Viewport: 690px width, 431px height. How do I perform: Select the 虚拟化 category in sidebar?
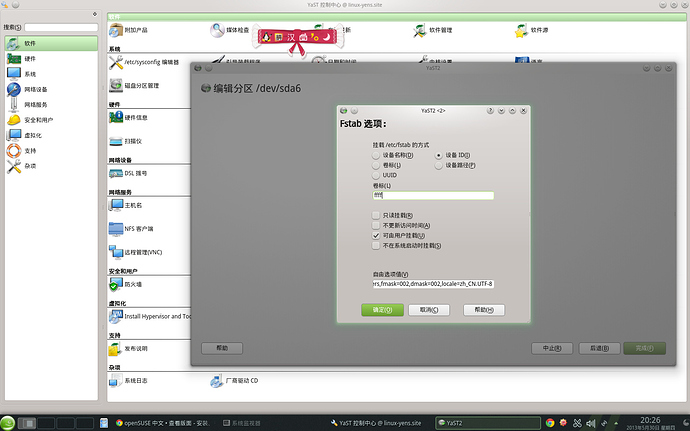[x=51, y=135]
